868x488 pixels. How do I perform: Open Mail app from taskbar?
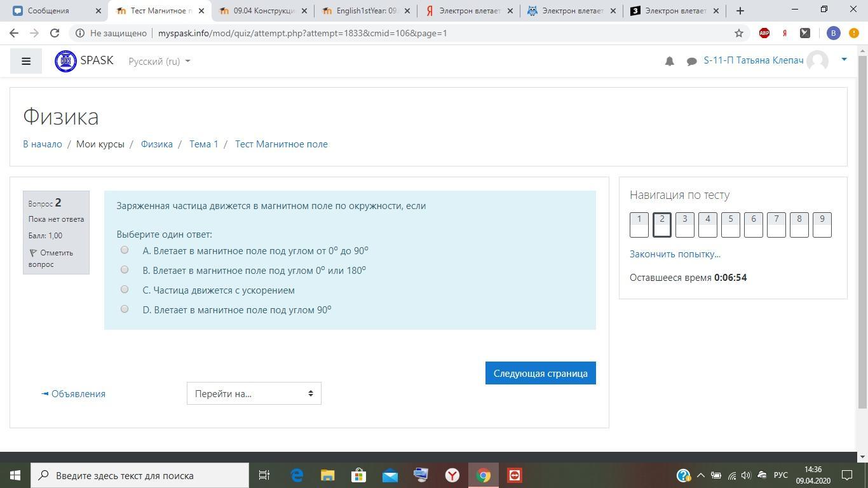click(390, 475)
